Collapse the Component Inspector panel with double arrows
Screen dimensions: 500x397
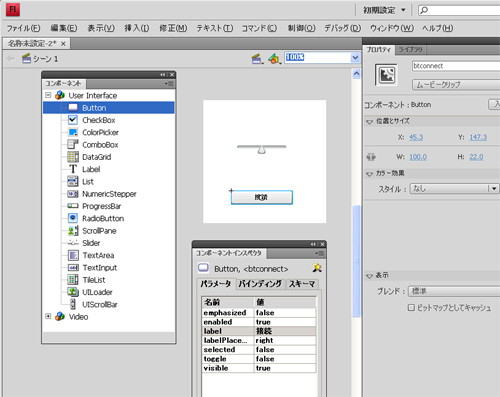coord(313,244)
